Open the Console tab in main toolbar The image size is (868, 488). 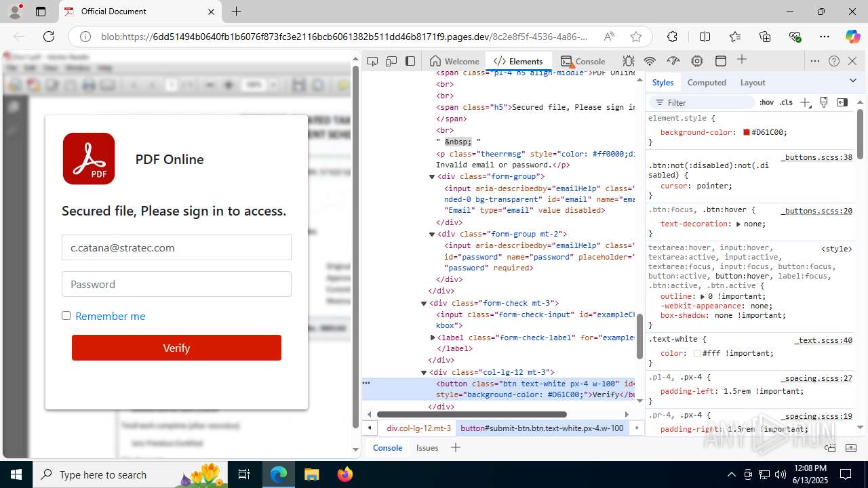[x=583, y=61]
